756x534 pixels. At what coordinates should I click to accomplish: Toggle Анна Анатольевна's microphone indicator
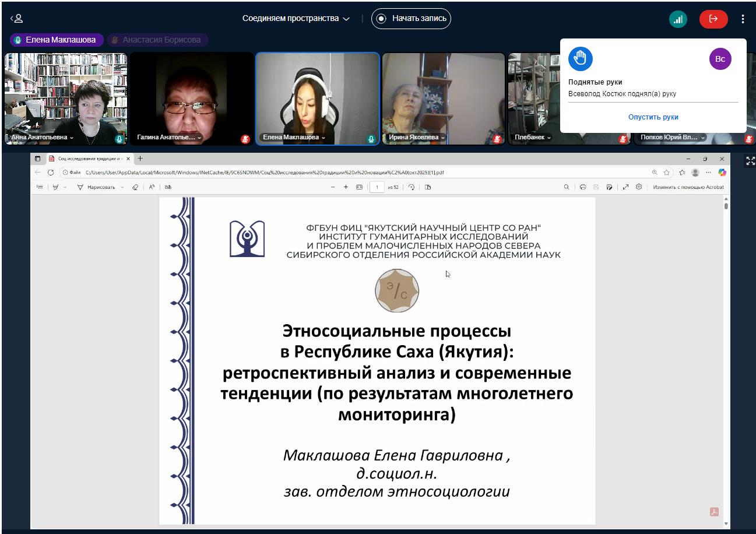[119, 138]
